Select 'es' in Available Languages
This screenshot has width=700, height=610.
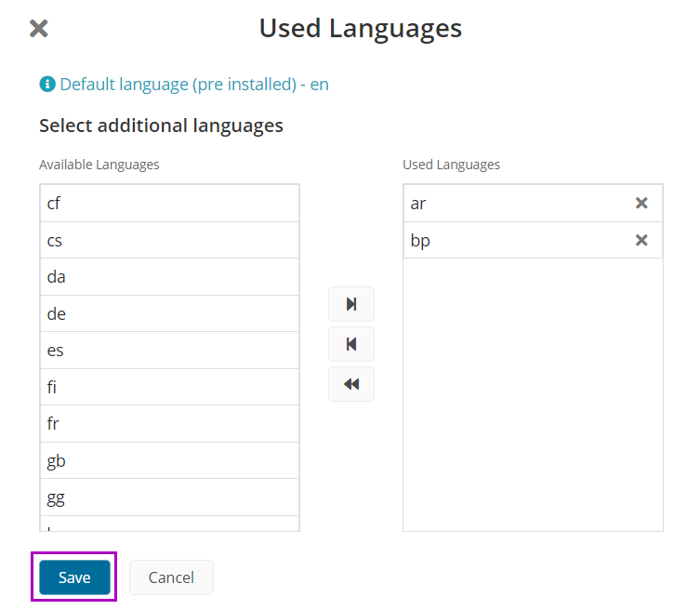pyautogui.click(x=169, y=351)
